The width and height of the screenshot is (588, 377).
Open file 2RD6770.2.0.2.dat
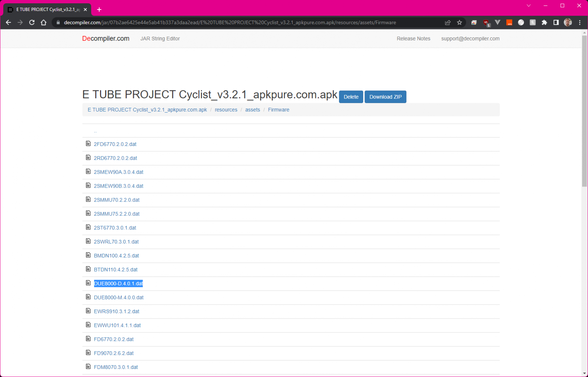[115, 158]
